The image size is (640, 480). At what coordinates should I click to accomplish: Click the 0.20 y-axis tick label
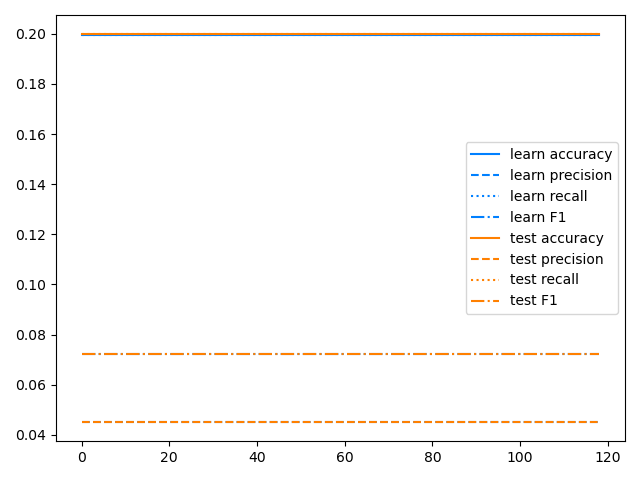click(x=31, y=34)
